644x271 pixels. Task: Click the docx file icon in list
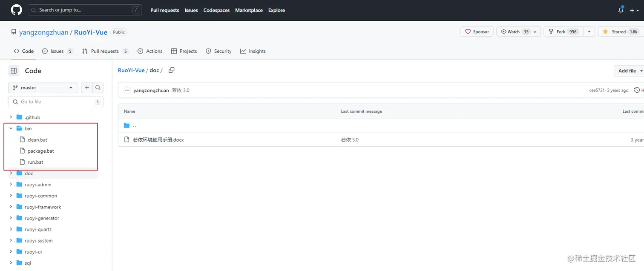[x=126, y=140]
